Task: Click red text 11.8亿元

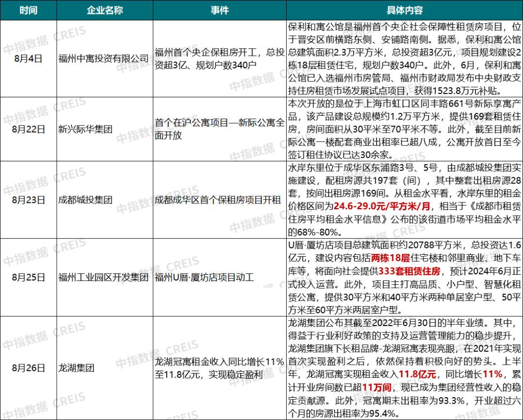Action: pos(417,374)
